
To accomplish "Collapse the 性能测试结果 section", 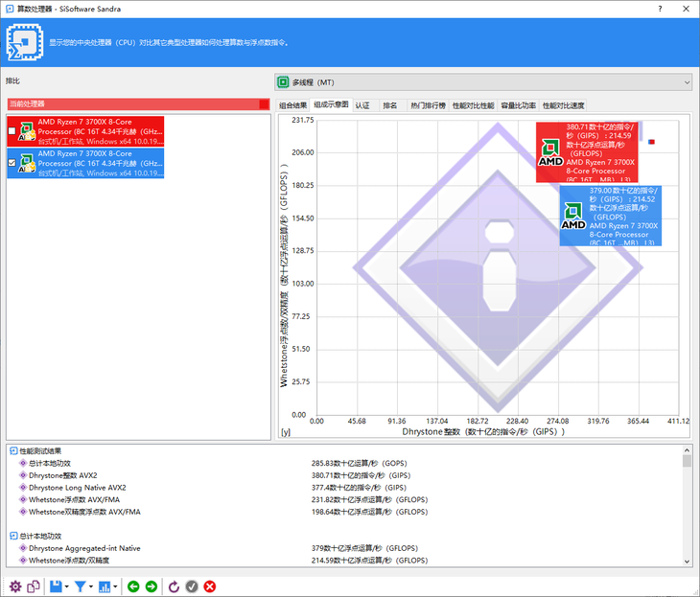I will (x=13, y=451).
